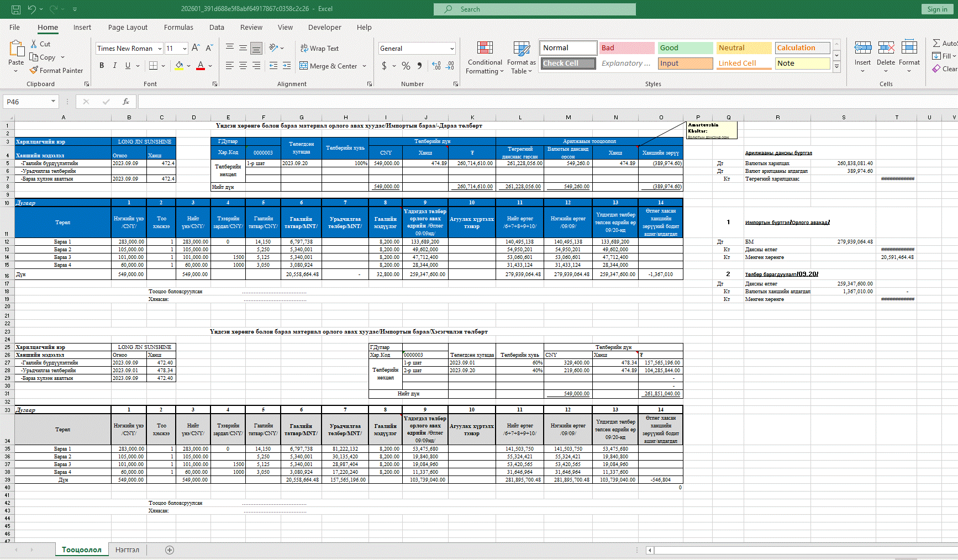Toggle Italic formatting

tap(115, 66)
